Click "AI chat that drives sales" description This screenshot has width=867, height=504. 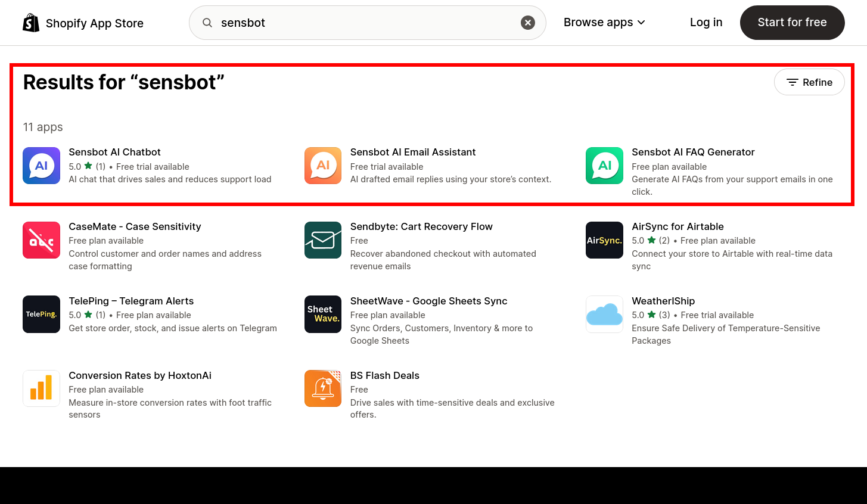pyautogui.click(x=170, y=179)
